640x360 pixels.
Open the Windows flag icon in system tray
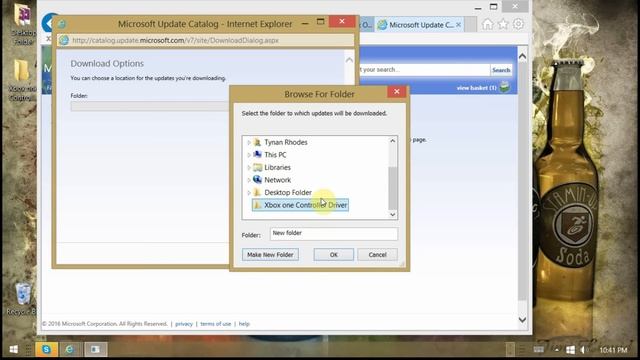coord(571,350)
